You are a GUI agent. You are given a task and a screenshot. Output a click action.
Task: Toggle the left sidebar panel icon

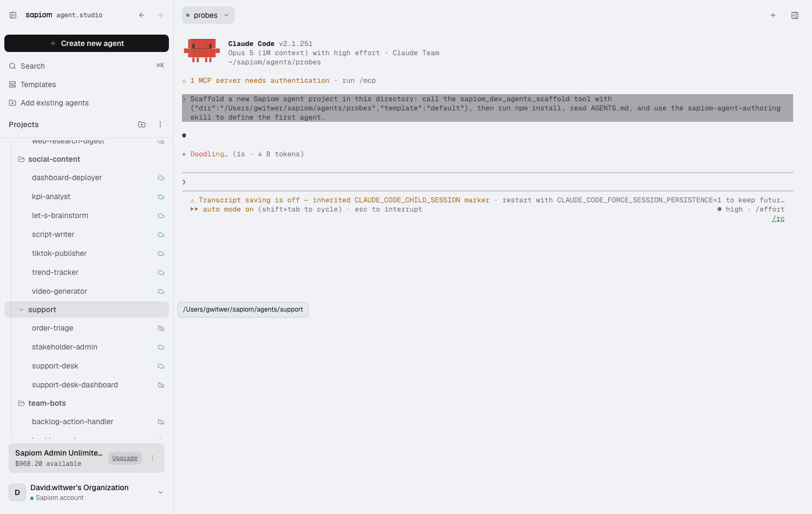coord(13,15)
